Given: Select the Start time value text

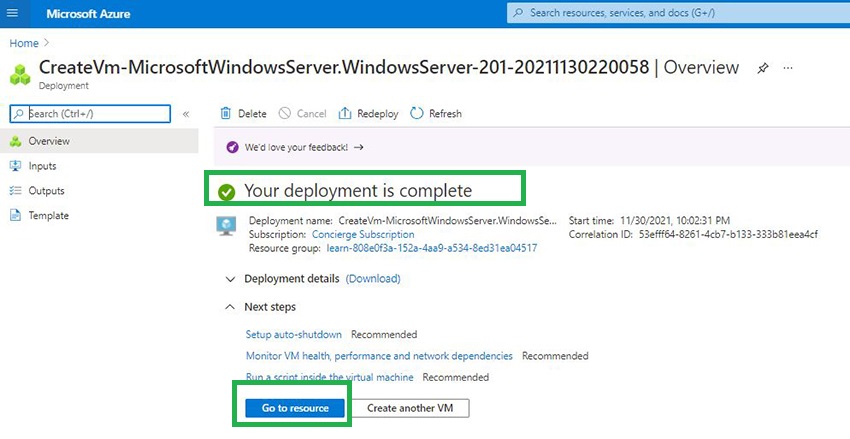Looking at the screenshot, I should tap(675, 221).
